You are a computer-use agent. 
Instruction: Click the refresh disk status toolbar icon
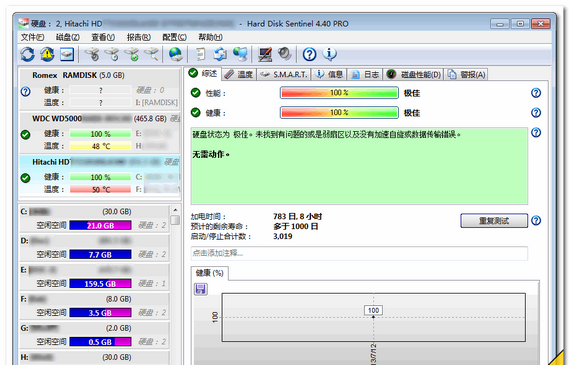tap(27, 55)
